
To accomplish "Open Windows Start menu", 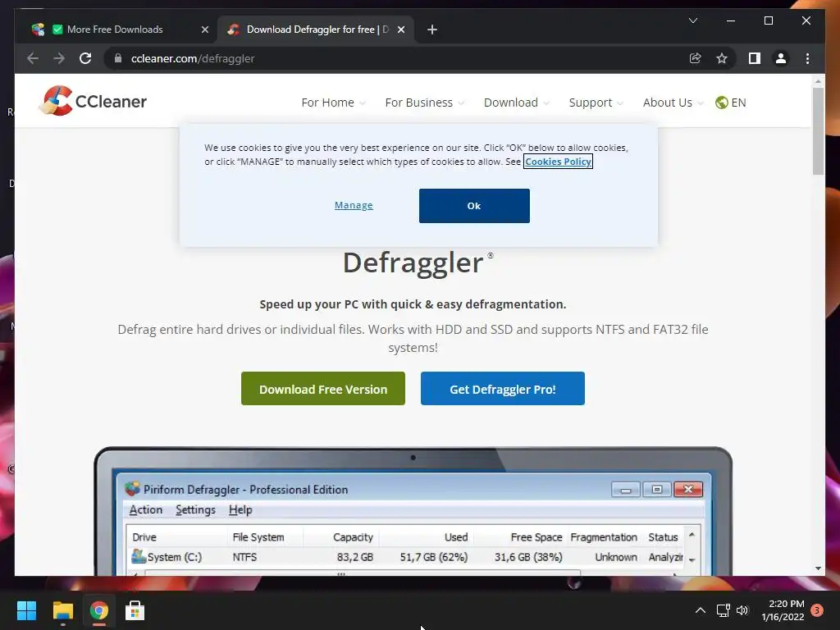I will click(26, 610).
